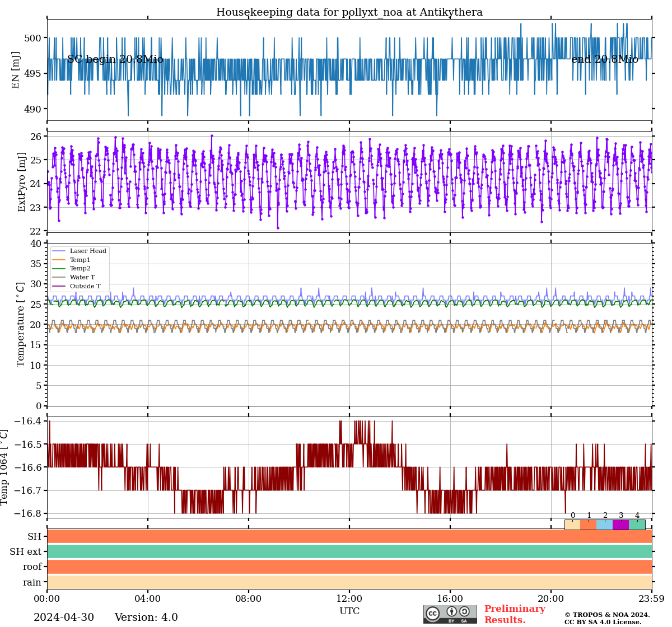
Task: Click the 'rain' row label
Action: click(32, 582)
